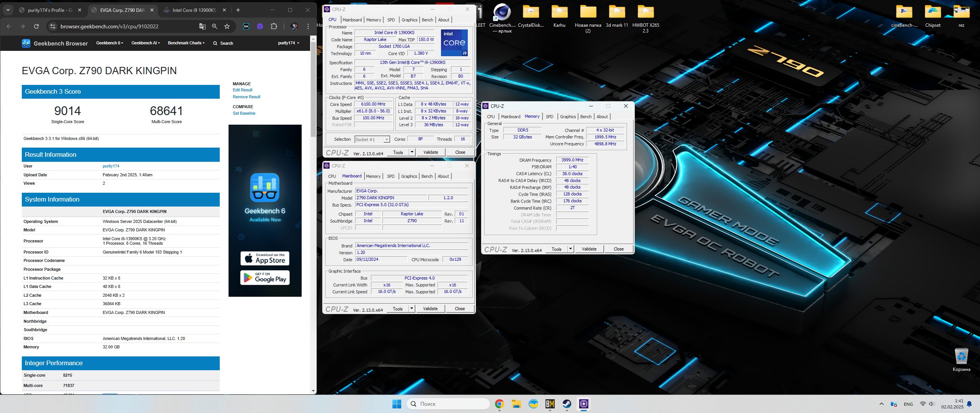The image size is (980, 413).
Task: Click the Get it on Google Play badge
Action: coord(265,278)
